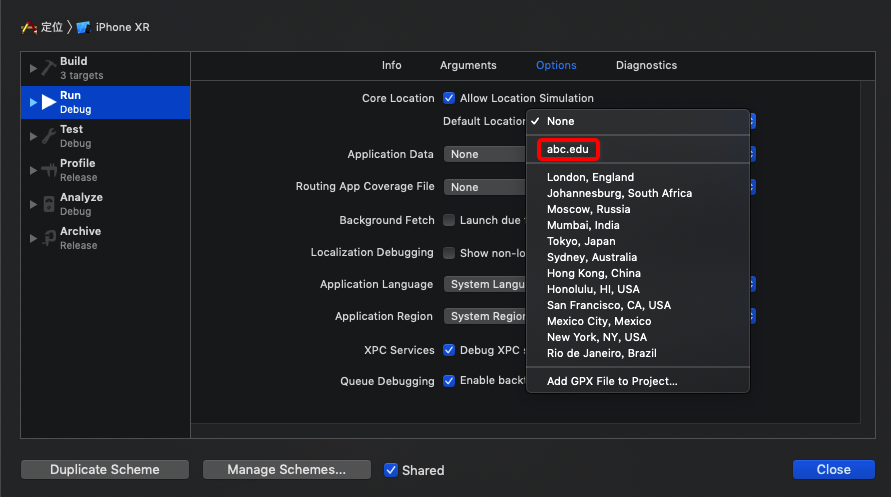
Task: Click the iPhone XR device icon
Action: coord(84,27)
